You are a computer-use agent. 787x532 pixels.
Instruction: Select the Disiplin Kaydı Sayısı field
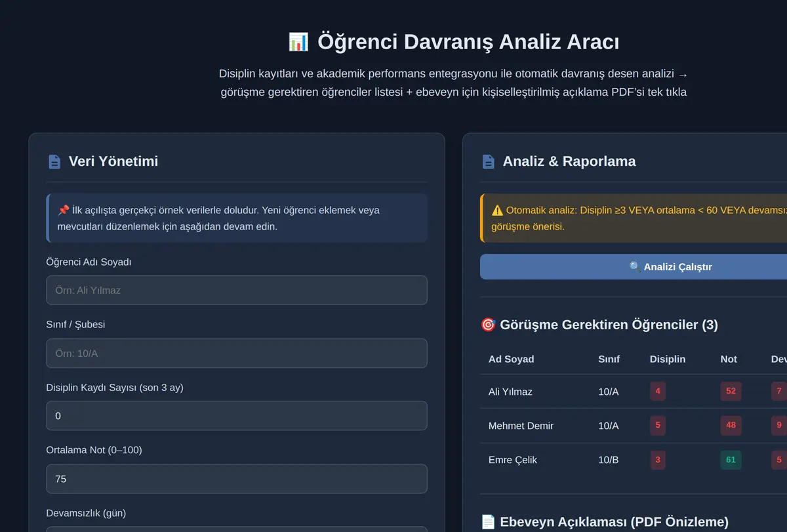237,416
